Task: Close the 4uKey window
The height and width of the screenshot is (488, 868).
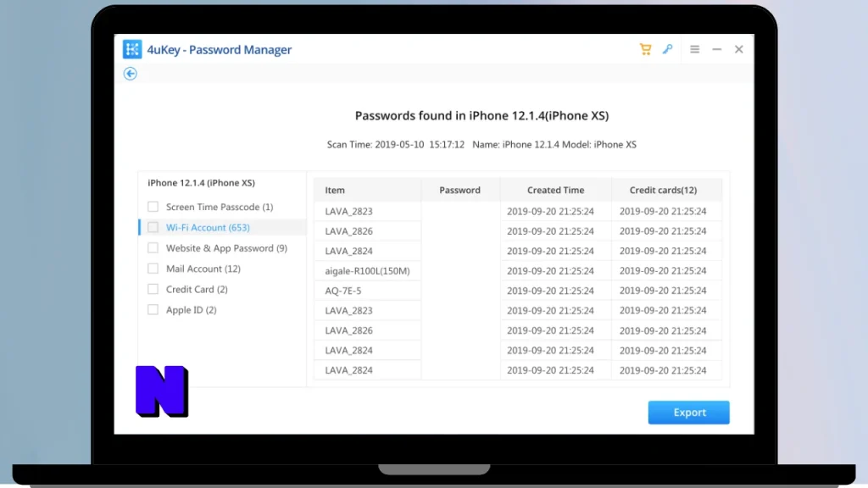Action: 739,49
